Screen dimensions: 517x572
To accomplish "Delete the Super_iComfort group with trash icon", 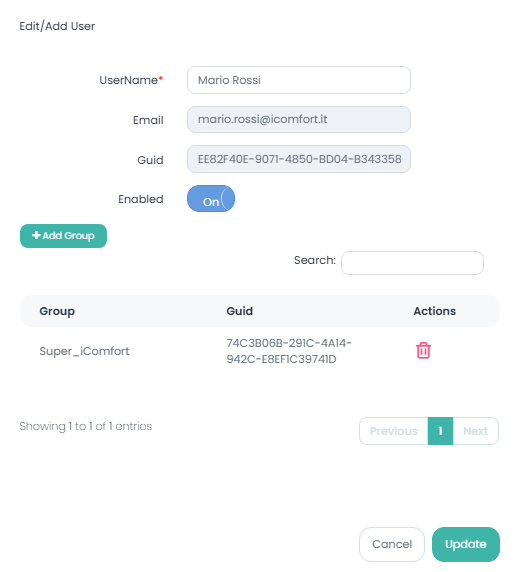I will pyautogui.click(x=423, y=351).
